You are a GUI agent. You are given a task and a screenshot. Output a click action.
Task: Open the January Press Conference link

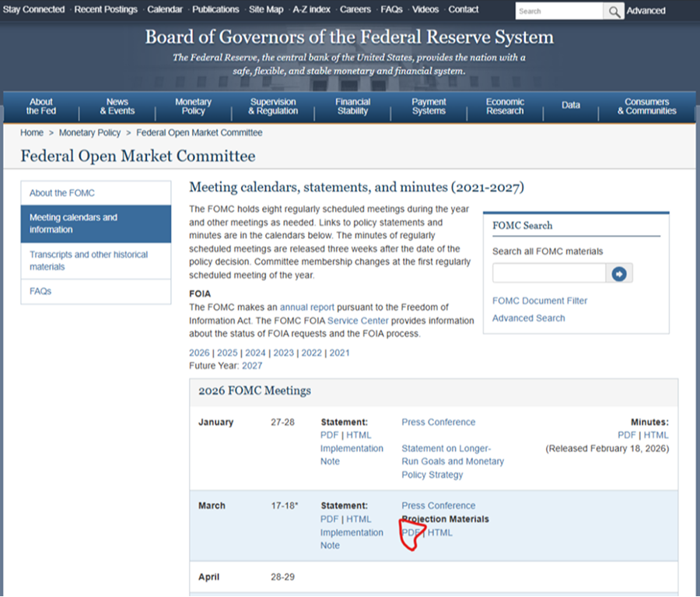[438, 422]
